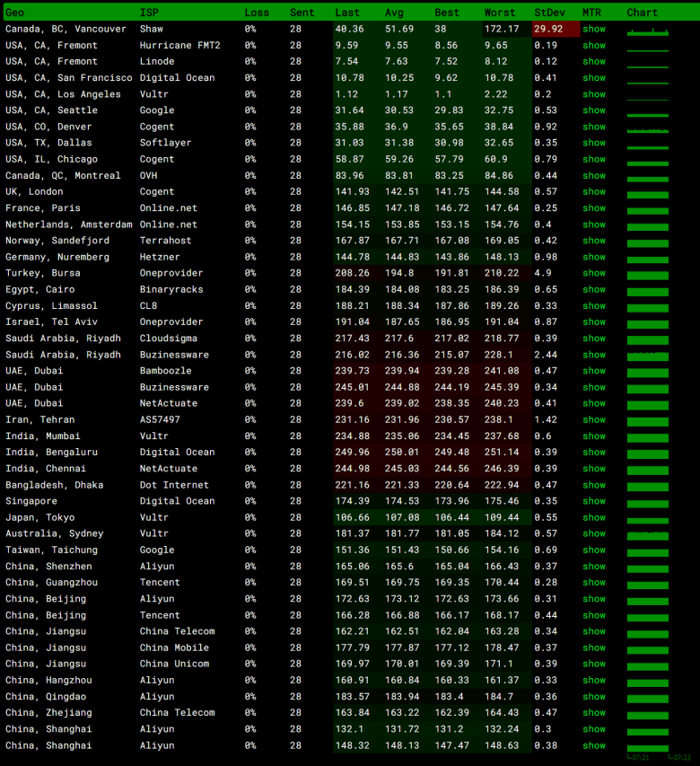This screenshot has width=700, height=766.
Task: Click show link for Tencent Guangzhou
Action: point(593,582)
